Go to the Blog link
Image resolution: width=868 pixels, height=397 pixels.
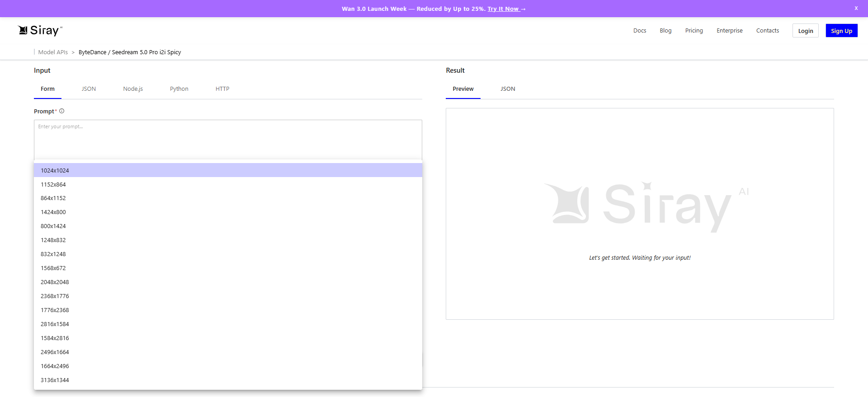pyautogui.click(x=665, y=31)
